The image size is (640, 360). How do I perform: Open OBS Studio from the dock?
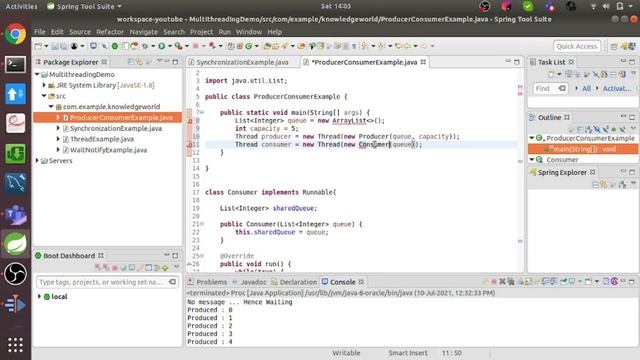point(16,273)
